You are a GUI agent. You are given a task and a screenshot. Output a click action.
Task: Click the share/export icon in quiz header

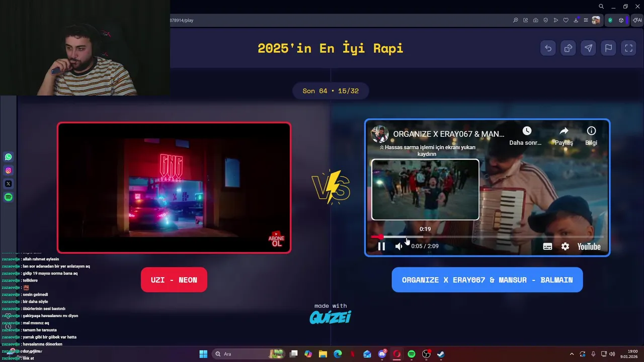[x=568, y=48]
